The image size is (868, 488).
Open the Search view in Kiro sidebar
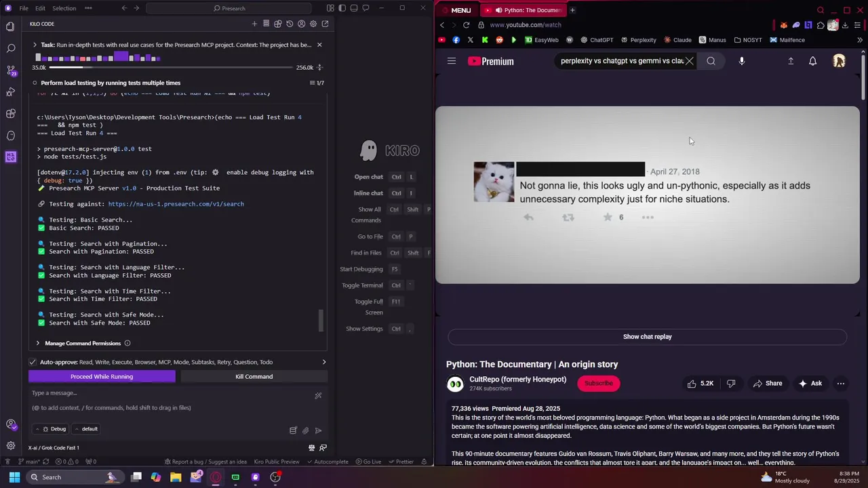[x=10, y=49]
